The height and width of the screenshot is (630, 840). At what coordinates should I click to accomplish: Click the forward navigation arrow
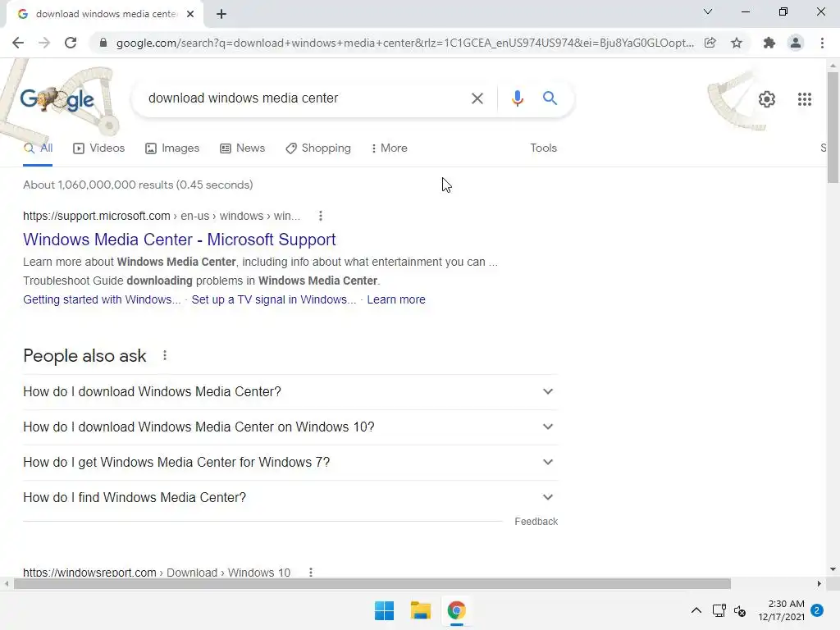click(44, 43)
